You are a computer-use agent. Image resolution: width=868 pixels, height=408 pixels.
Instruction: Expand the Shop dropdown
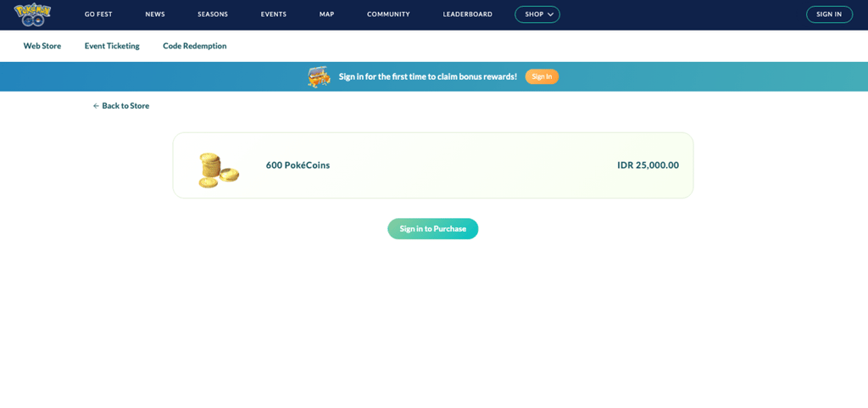point(537,14)
